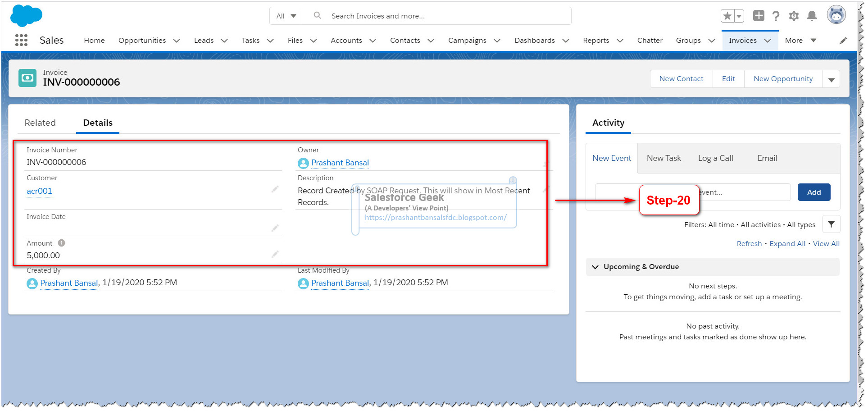Click the Expand All link

787,244
